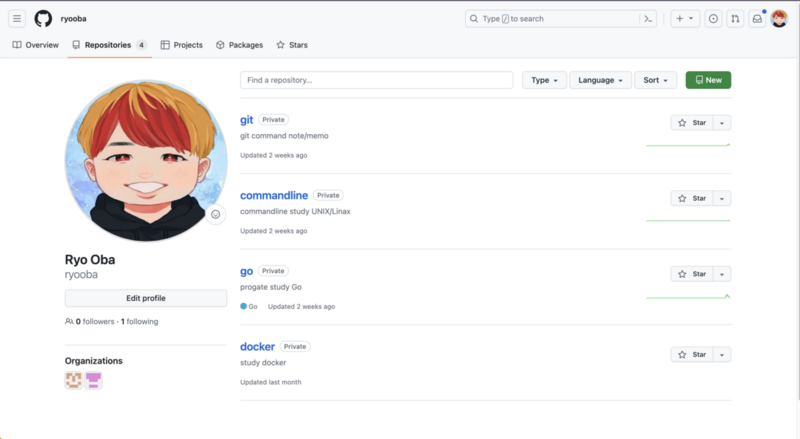Expand the list dropdown beside docker Star button
The image size is (800, 439).
pyautogui.click(x=721, y=354)
